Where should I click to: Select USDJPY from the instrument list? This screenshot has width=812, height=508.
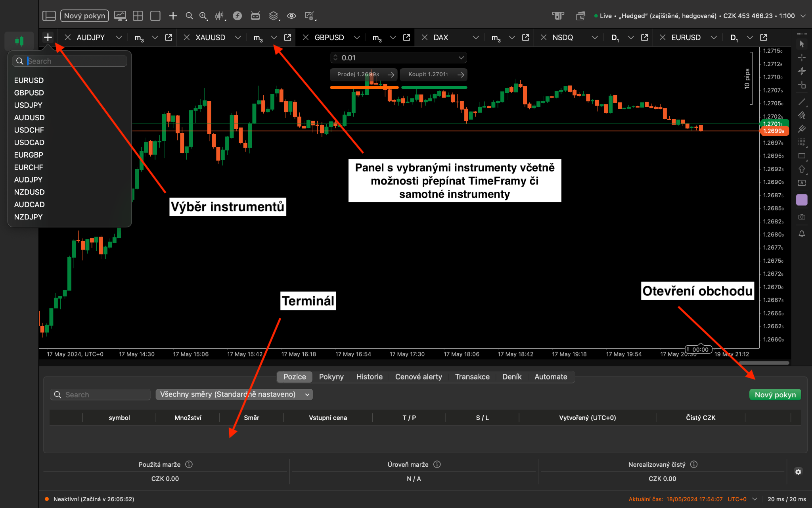click(28, 105)
